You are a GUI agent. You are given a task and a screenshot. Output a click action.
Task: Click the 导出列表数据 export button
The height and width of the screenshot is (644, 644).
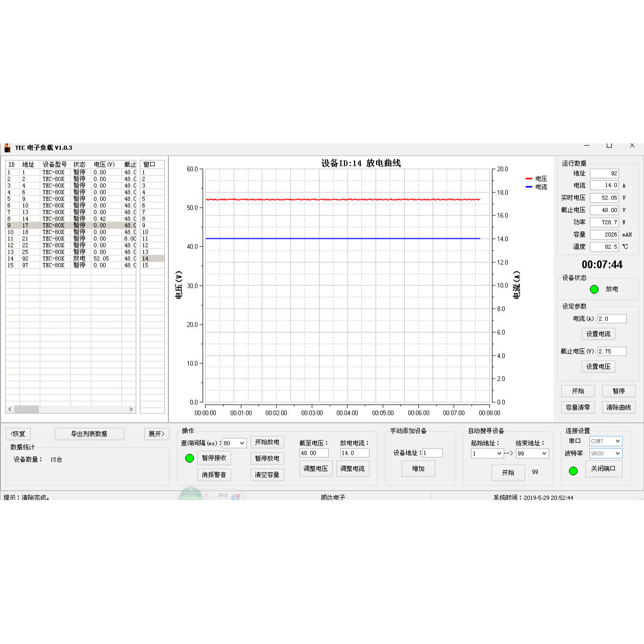point(89,434)
